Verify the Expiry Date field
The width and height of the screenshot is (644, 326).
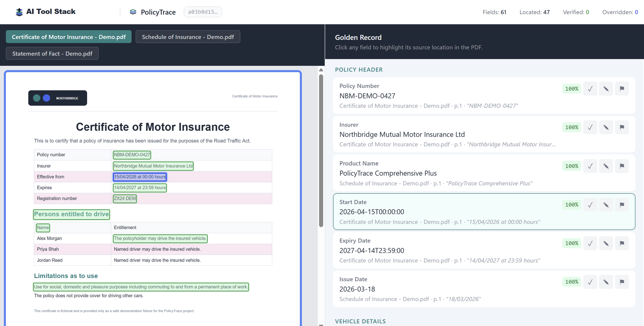pos(590,243)
